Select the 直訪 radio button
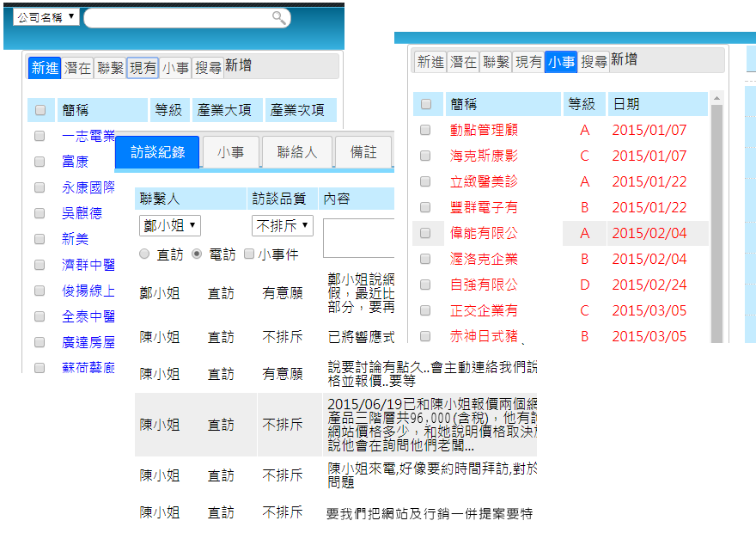The image size is (756, 533). point(144,254)
